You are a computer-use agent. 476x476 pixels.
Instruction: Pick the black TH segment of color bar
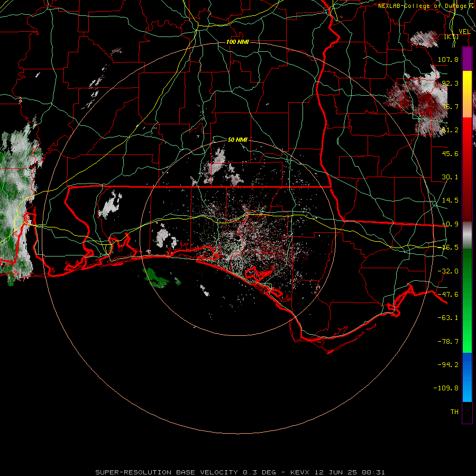pos(467,413)
